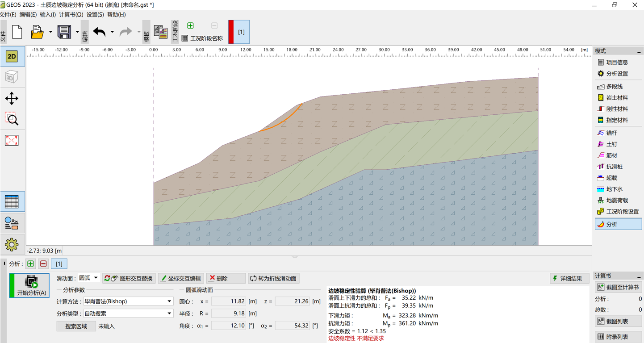Collapse the 模式 panel with minus icon
Screen dimensions: 644x343
(639, 52)
